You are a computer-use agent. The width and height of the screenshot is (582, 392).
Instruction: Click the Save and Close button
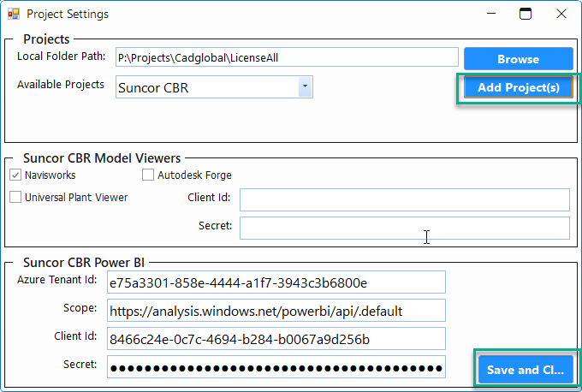pyautogui.click(x=525, y=370)
